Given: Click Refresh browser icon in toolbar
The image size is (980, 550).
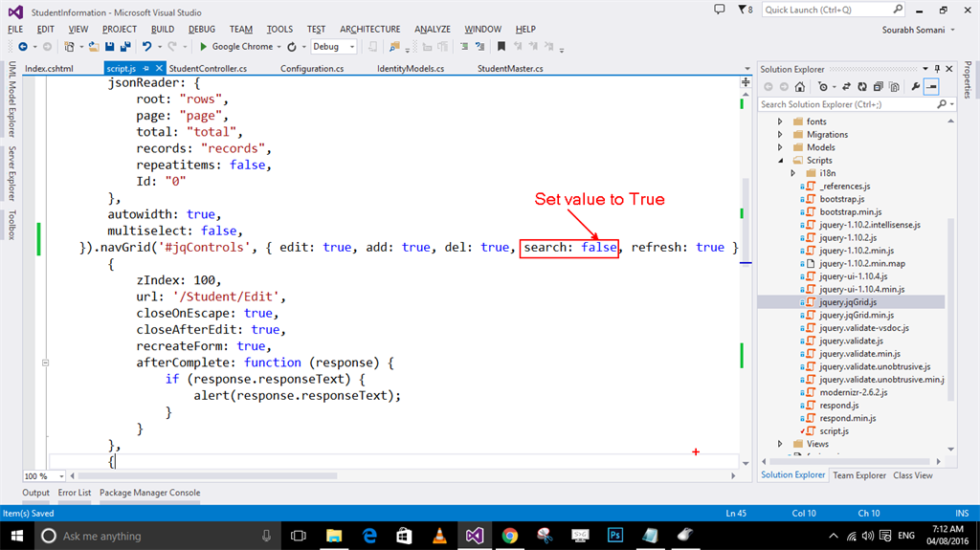Looking at the screenshot, I should pos(292,47).
